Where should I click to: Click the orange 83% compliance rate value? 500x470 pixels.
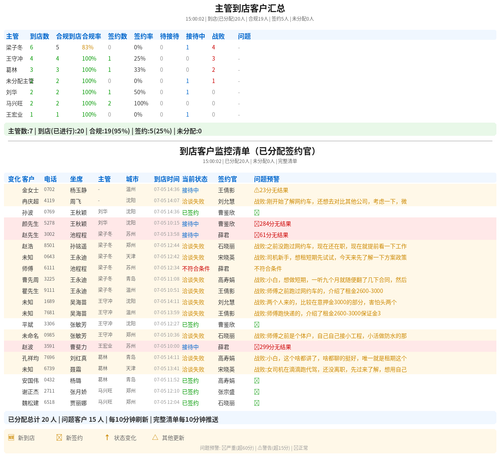pyautogui.click(x=88, y=47)
